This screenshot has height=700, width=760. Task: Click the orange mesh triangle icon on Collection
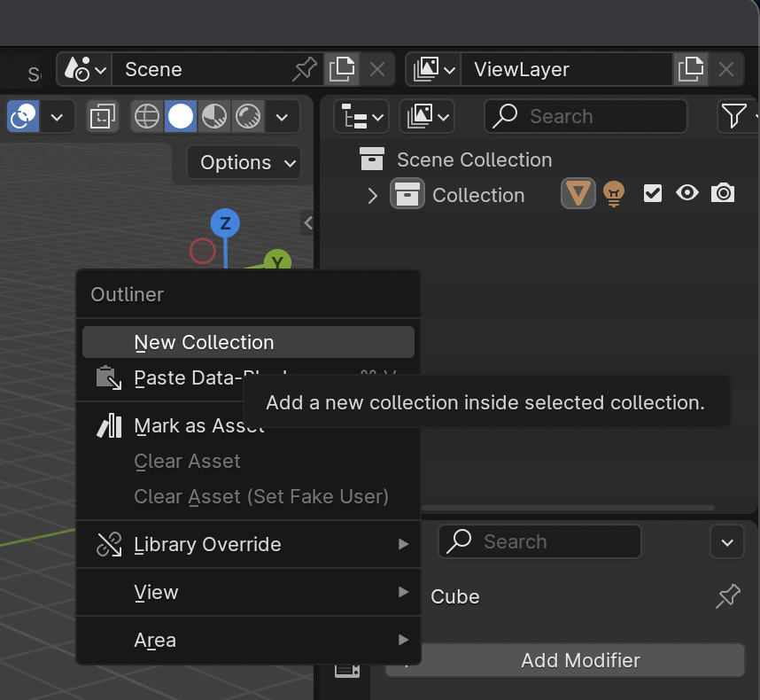[x=578, y=193]
